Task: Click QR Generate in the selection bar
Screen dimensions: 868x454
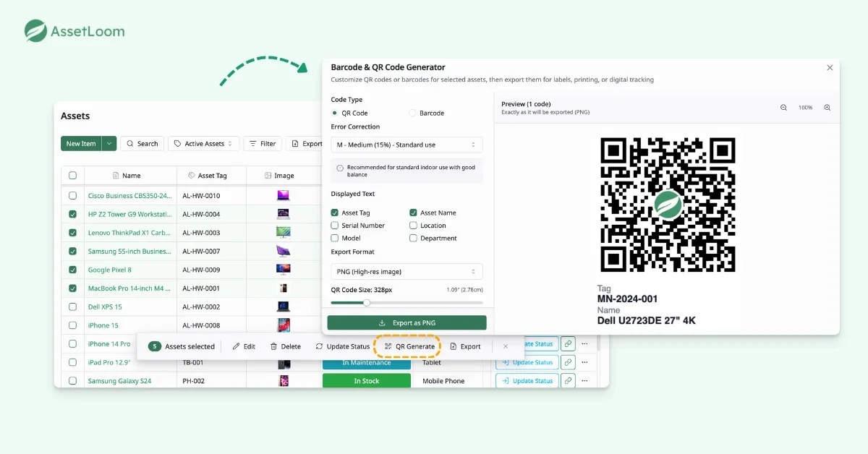Action: [x=409, y=346]
